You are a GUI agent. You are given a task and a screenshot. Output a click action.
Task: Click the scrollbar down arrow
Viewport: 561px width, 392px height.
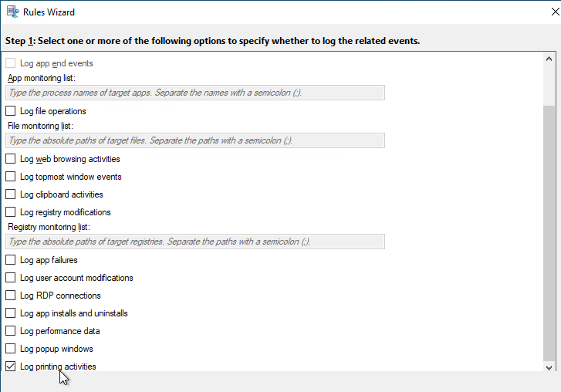(x=549, y=367)
